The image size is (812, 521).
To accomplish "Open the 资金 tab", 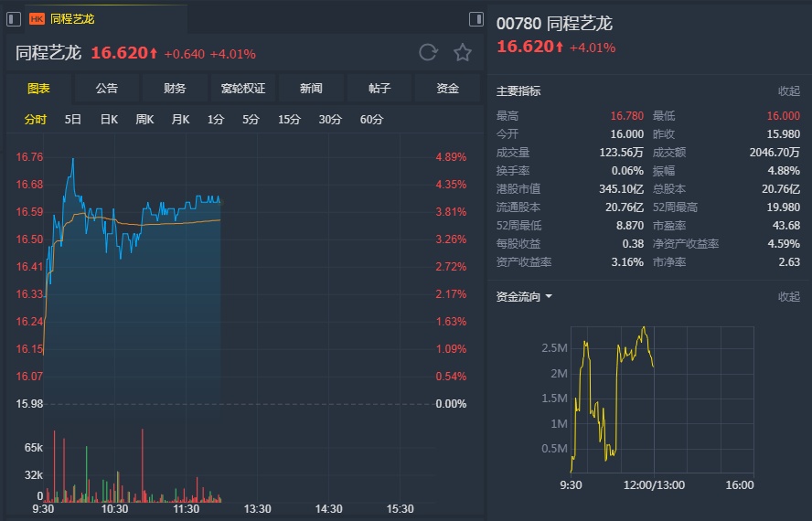I will pyautogui.click(x=447, y=89).
